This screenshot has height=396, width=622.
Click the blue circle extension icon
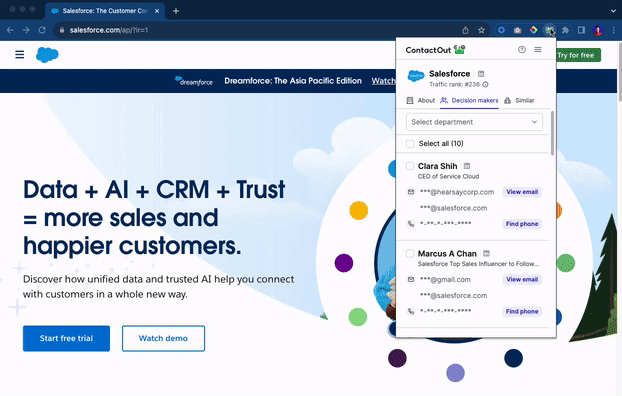[501, 30]
